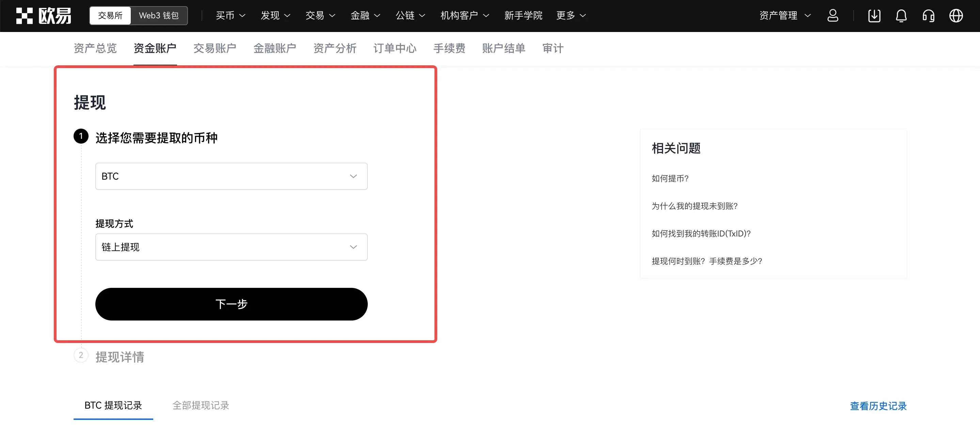Viewport: 980px width, 426px height.
Task: Click step 1 circle indicator
Action: 81,136
